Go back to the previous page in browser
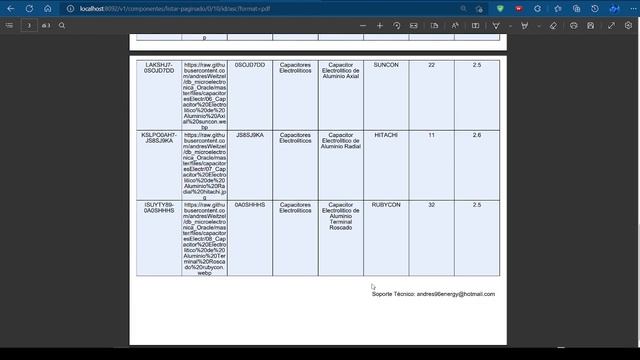This screenshot has height=360, width=640. click(11, 9)
